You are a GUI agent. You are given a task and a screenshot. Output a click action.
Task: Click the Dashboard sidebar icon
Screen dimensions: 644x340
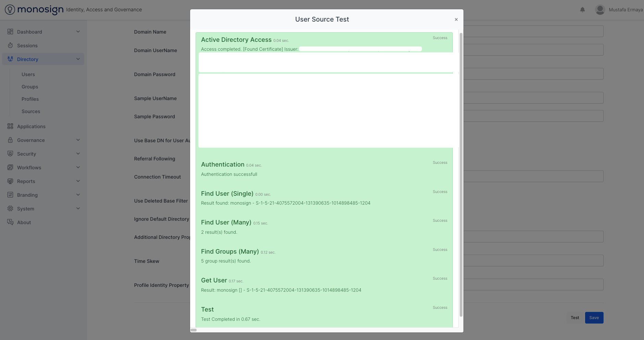[x=10, y=32]
